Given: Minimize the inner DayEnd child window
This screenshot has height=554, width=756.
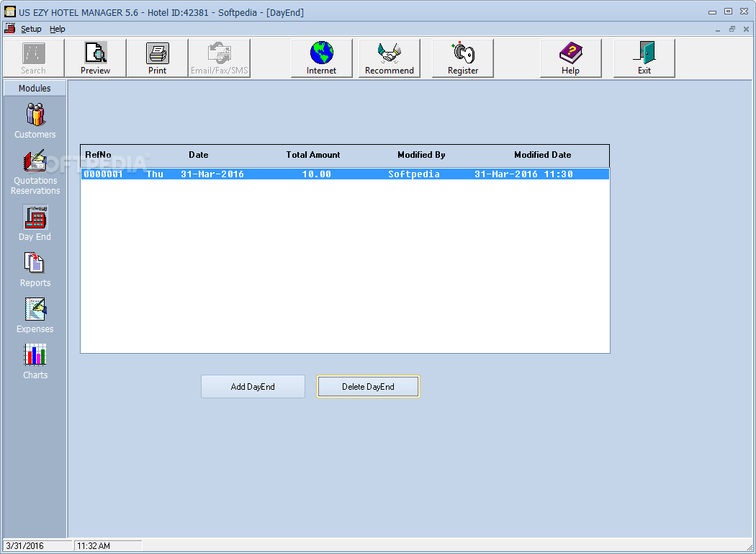Looking at the screenshot, I should click(x=718, y=30).
